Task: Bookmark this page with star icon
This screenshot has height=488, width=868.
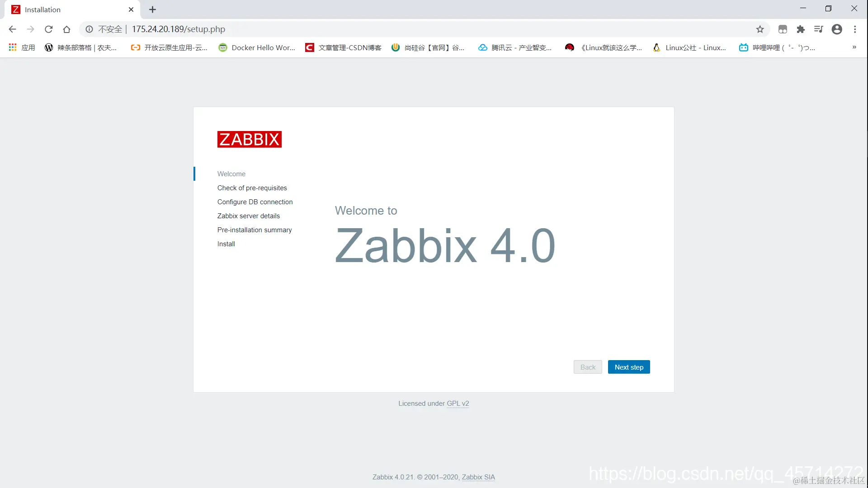Action: 760,29
